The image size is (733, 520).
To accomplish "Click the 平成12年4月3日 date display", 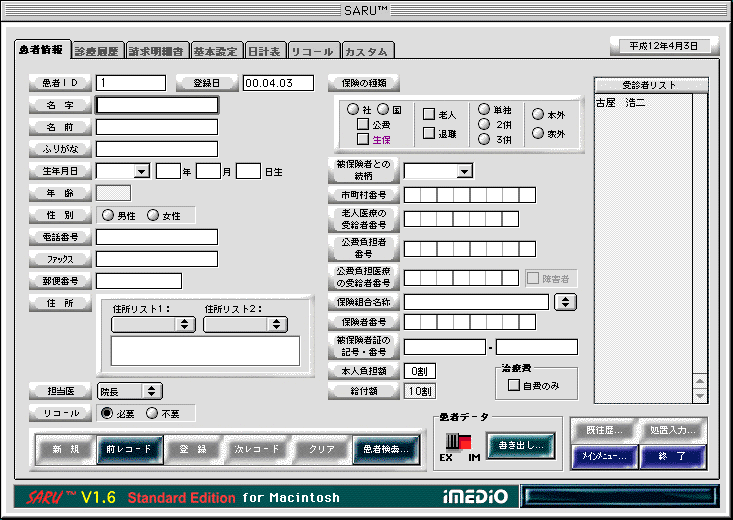I will [x=664, y=46].
